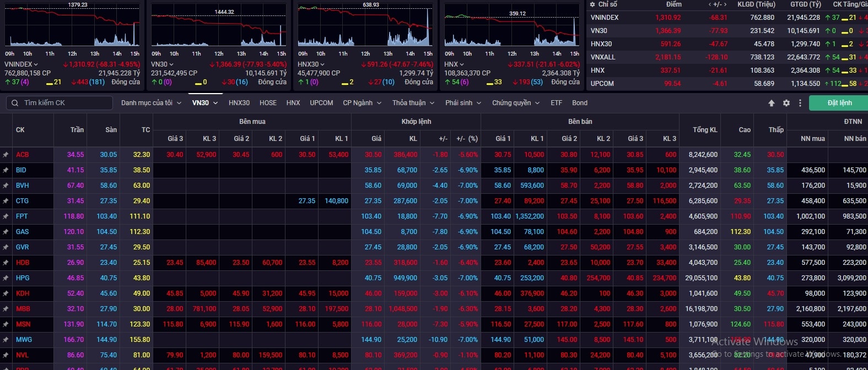Pin the CTG row

(6, 201)
